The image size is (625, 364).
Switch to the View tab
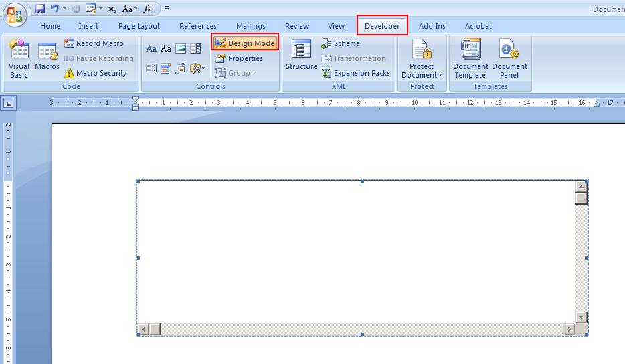(336, 26)
